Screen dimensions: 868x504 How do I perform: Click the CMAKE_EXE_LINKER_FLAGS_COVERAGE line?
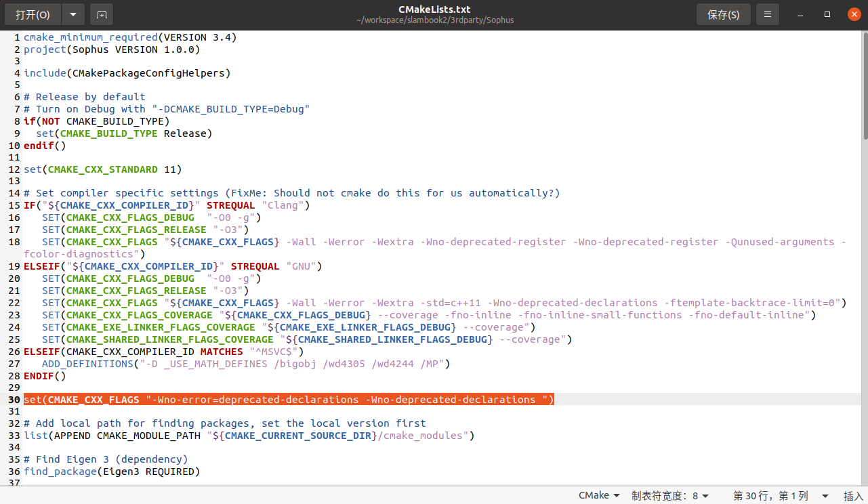click(289, 327)
